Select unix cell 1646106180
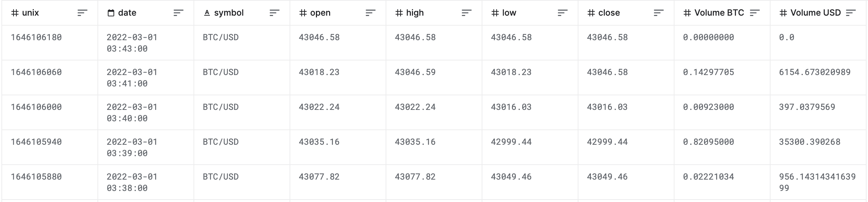 (x=36, y=37)
